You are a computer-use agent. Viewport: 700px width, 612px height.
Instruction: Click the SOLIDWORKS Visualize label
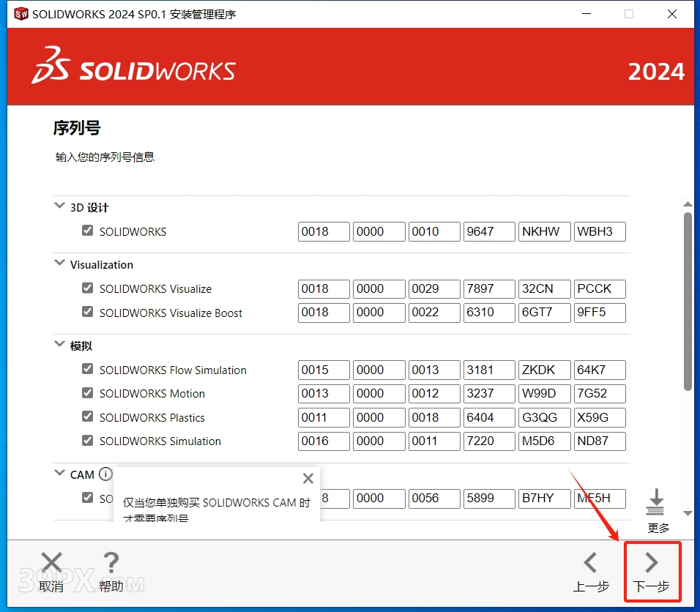tap(155, 289)
